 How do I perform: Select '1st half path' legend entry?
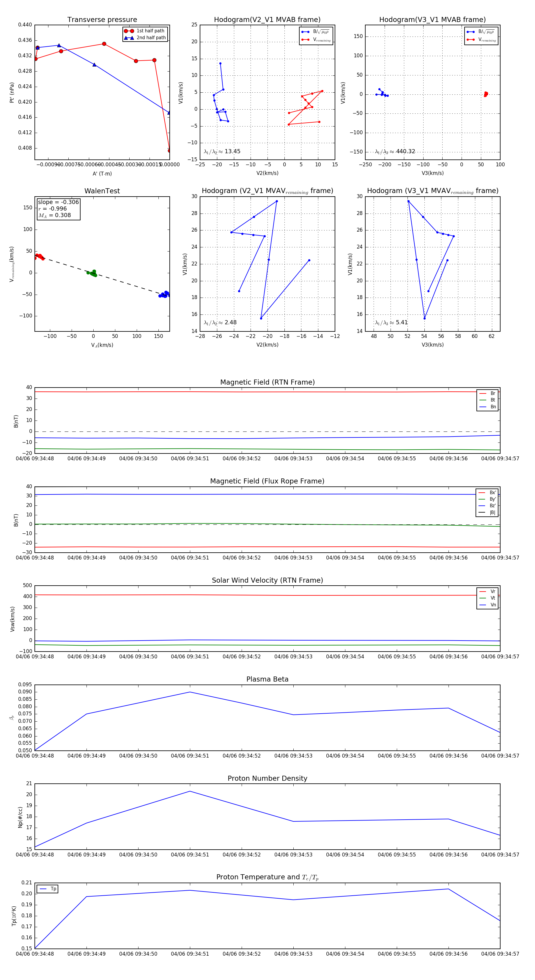click(x=145, y=31)
